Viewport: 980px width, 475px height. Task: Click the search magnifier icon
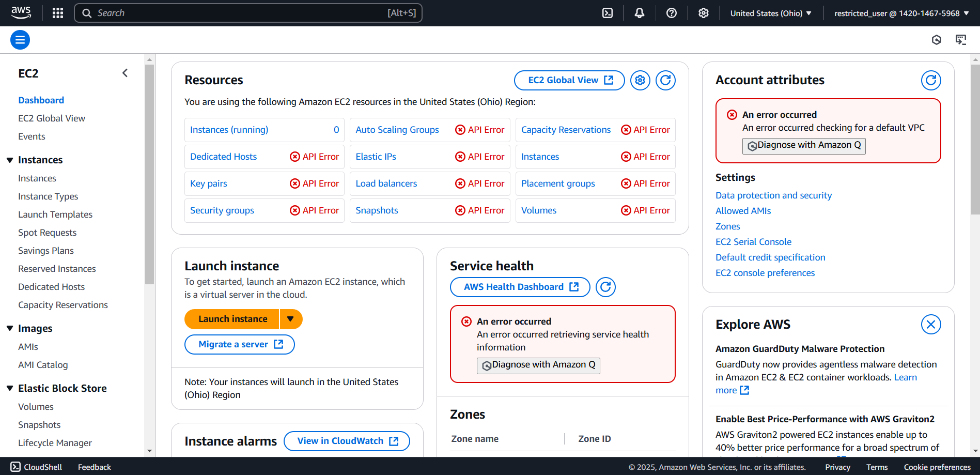(87, 13)
